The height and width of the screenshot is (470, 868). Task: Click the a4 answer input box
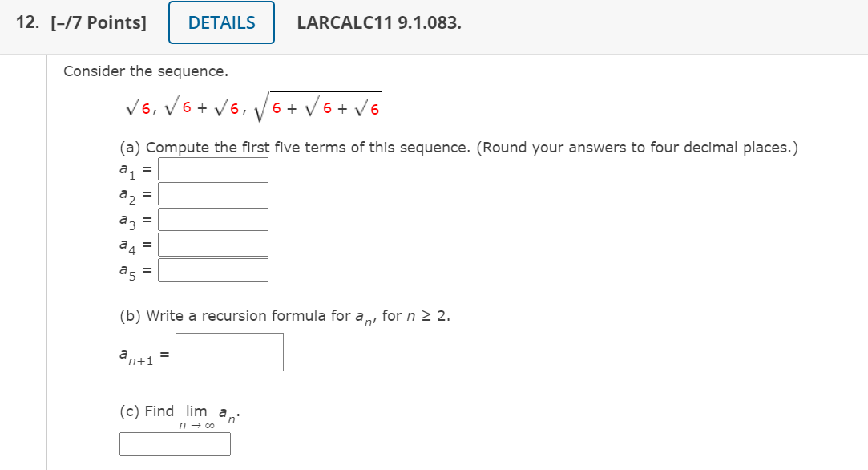point(212,244)
